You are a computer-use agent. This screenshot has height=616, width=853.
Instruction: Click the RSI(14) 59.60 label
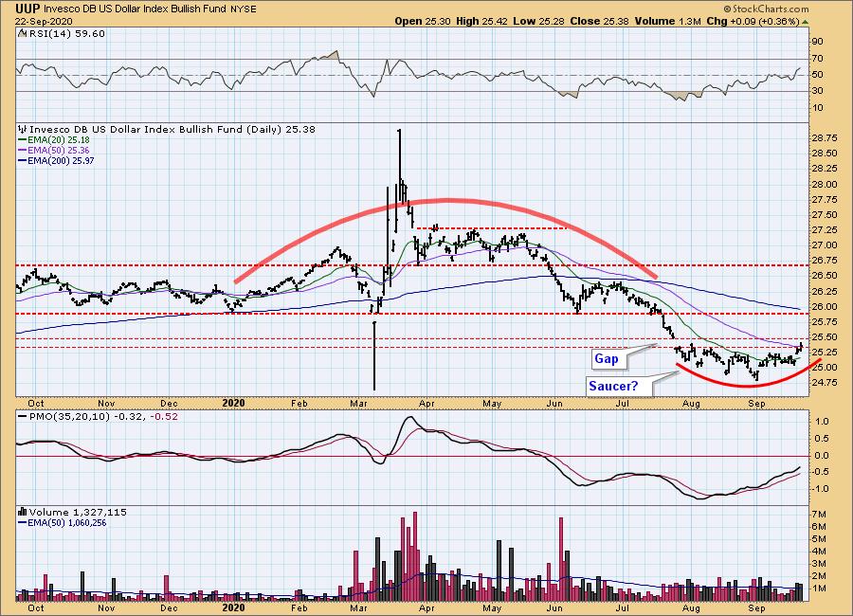(x=66, y=33)
